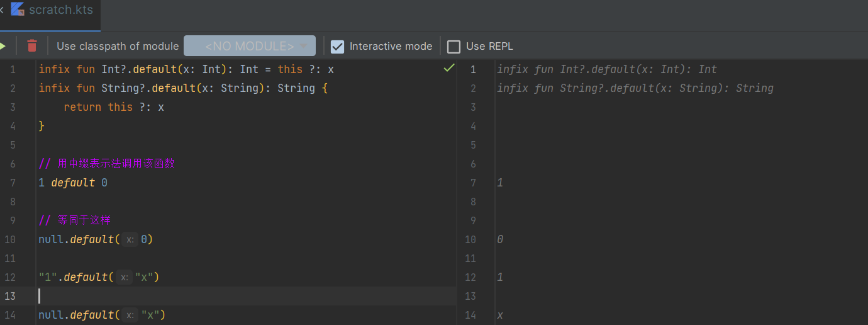Click the Use classpath of module label

(x=118, y=46)
